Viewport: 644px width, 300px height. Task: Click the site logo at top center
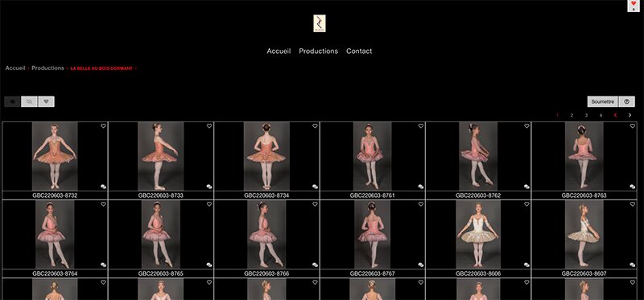tap(319, 23)
